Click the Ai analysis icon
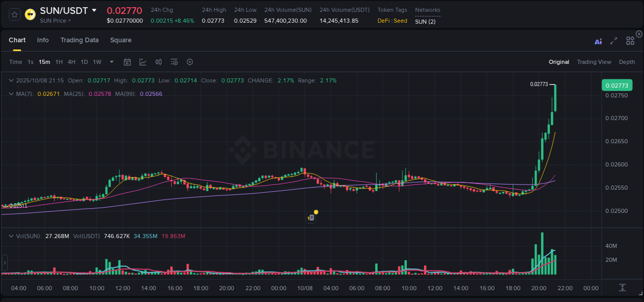 point(598,41)
